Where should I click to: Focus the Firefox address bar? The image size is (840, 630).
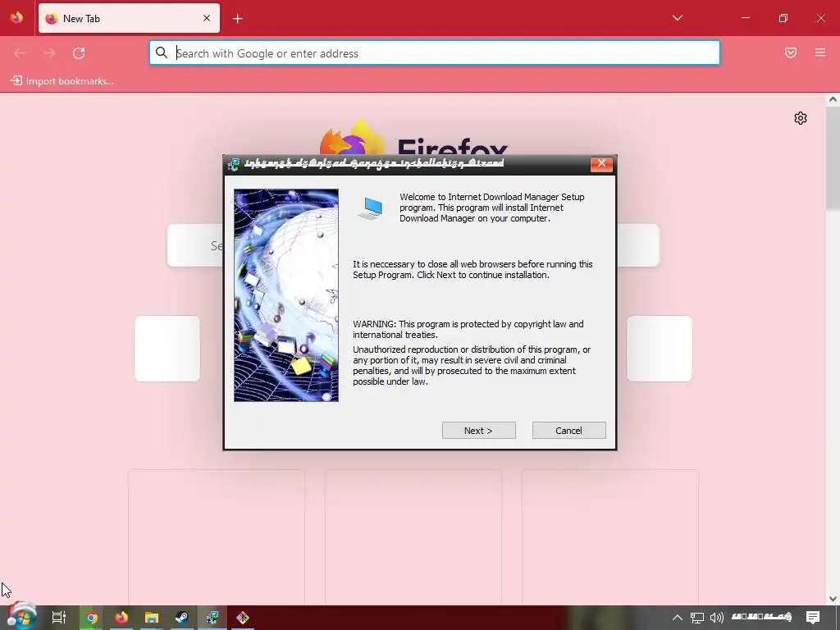pos(435,53)
